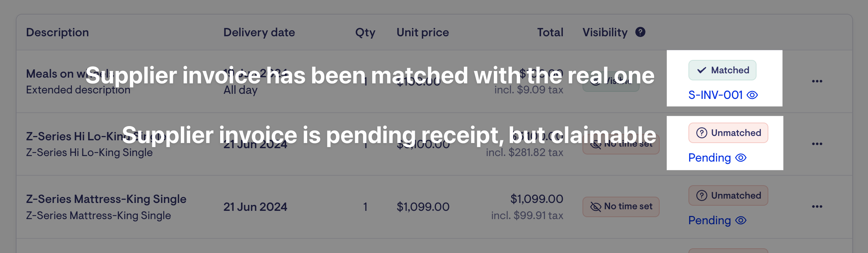Click the Unit price column header
Viewport: 868px width, 253px height.
click(x=423, y=32)
